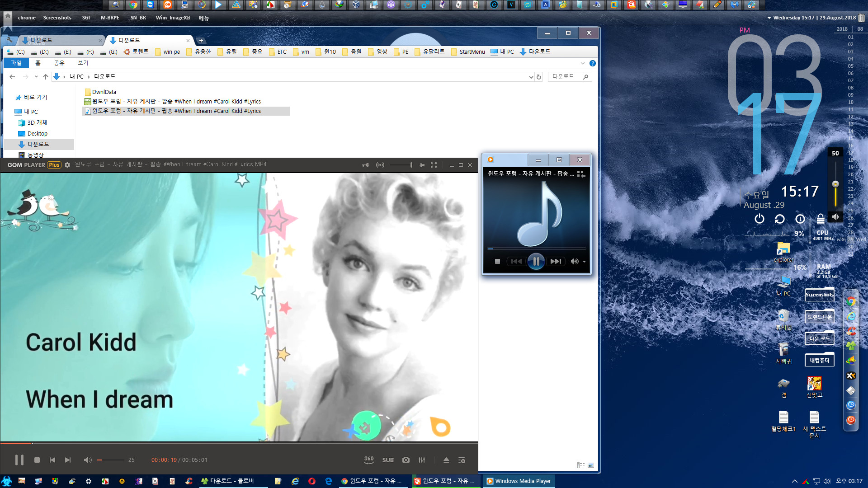
Task: Open the 보기 ribbon tab
Action: point(83,63)
